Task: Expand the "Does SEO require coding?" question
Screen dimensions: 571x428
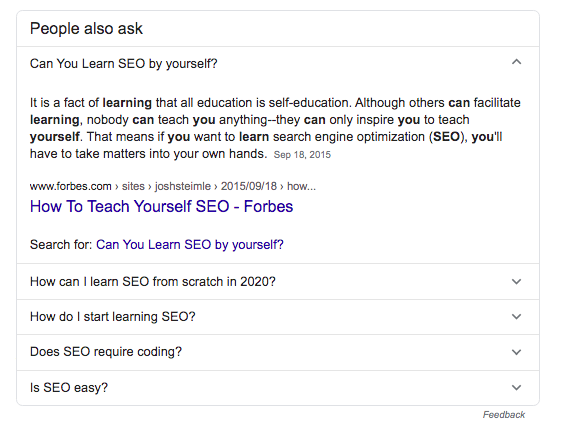Action: pos(278,352)
